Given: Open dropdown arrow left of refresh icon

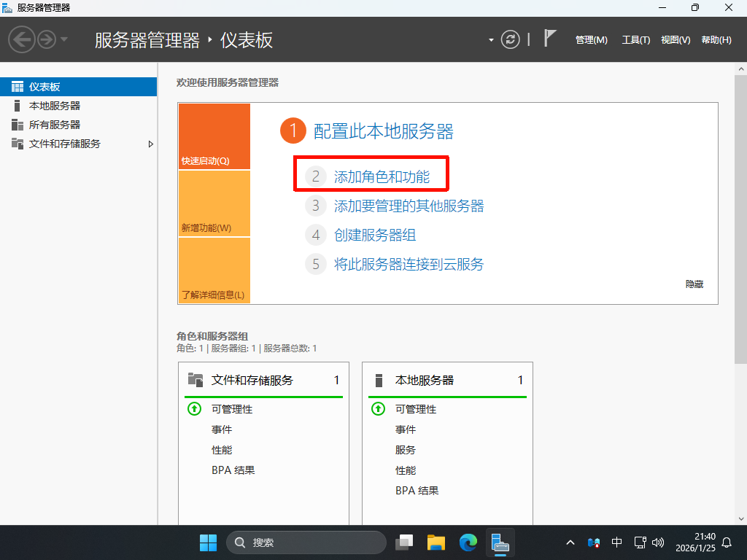Looking at the screenshot, I should pos(492,40).
